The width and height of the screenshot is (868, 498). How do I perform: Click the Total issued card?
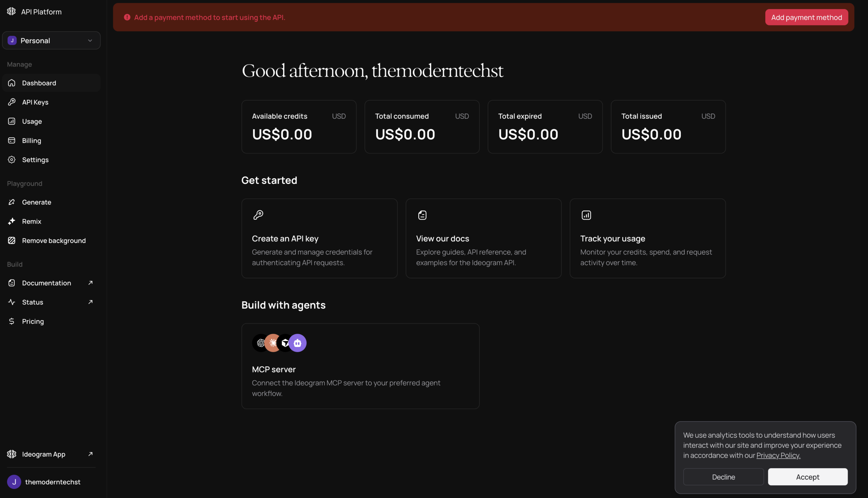pyautogui.click(x=668, y=127)
